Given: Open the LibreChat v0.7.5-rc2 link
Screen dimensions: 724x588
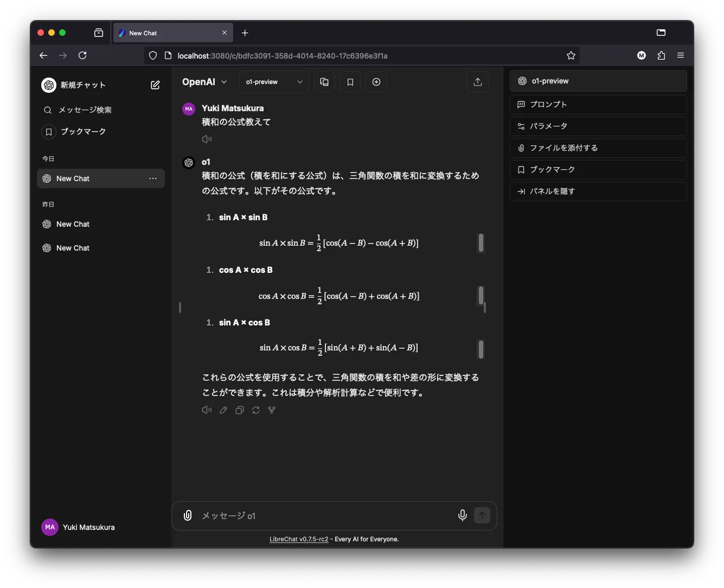Looking at the screenshot, I should pos(298,539).
